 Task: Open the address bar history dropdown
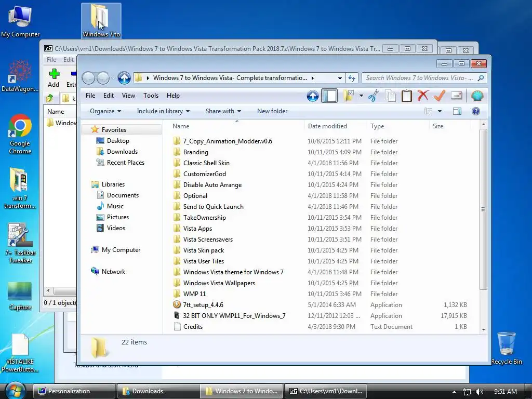340,78
